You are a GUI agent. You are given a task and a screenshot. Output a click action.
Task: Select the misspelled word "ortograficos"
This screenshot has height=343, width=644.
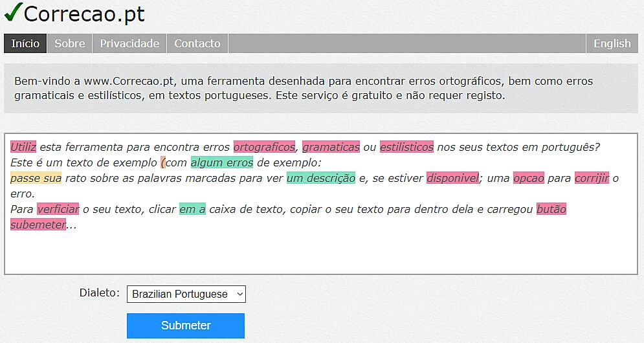pos(264,147)
